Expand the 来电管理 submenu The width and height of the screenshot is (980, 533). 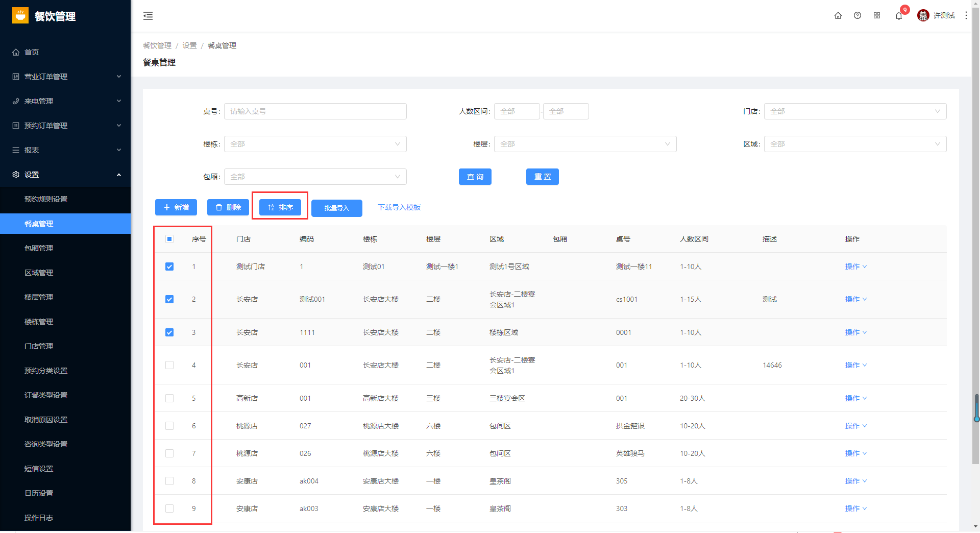tap(118, 101)
